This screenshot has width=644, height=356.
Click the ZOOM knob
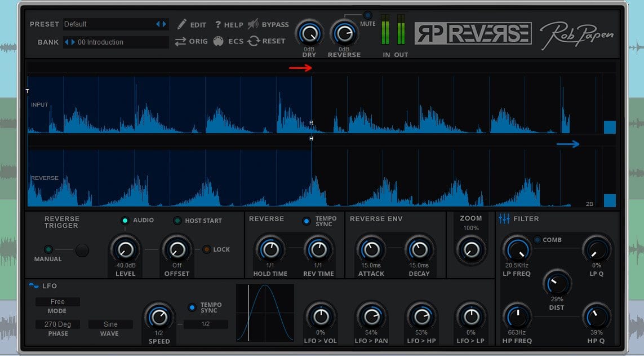click(x=471, y=249)
